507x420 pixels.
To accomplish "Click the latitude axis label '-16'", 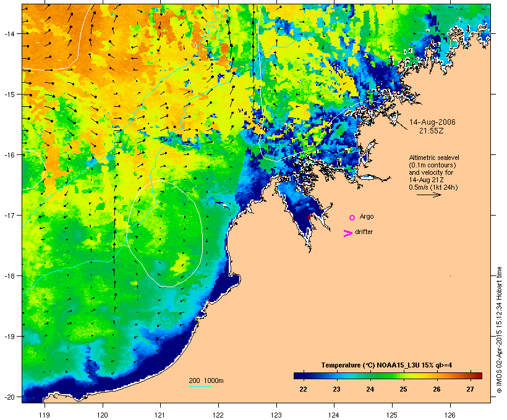I will coord(9,155).
